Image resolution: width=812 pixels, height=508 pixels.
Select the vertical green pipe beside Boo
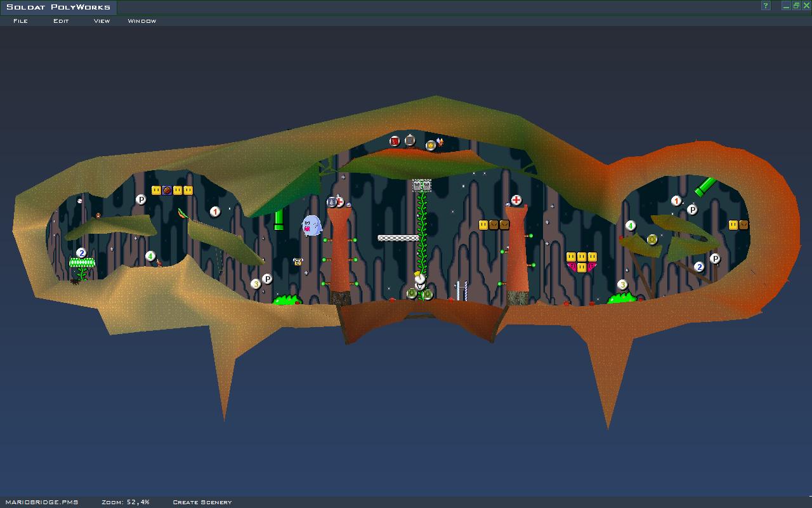pos(278,220)
